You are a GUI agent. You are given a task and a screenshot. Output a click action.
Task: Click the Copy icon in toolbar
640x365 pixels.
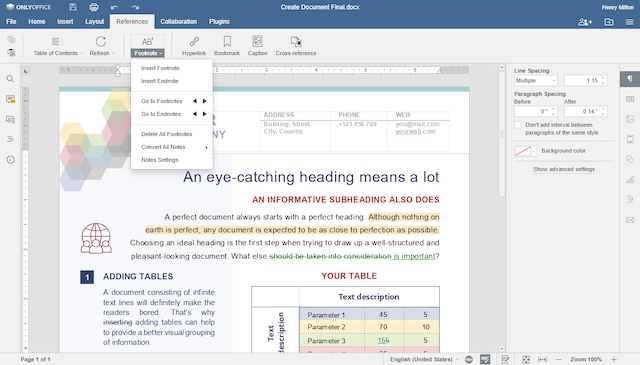[11, 39]
